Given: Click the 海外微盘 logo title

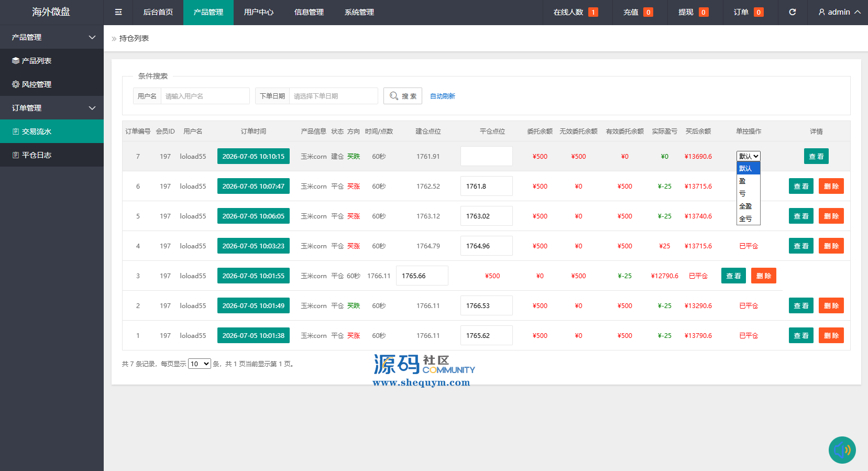Looking at the screenshot, I should [51, 12].
